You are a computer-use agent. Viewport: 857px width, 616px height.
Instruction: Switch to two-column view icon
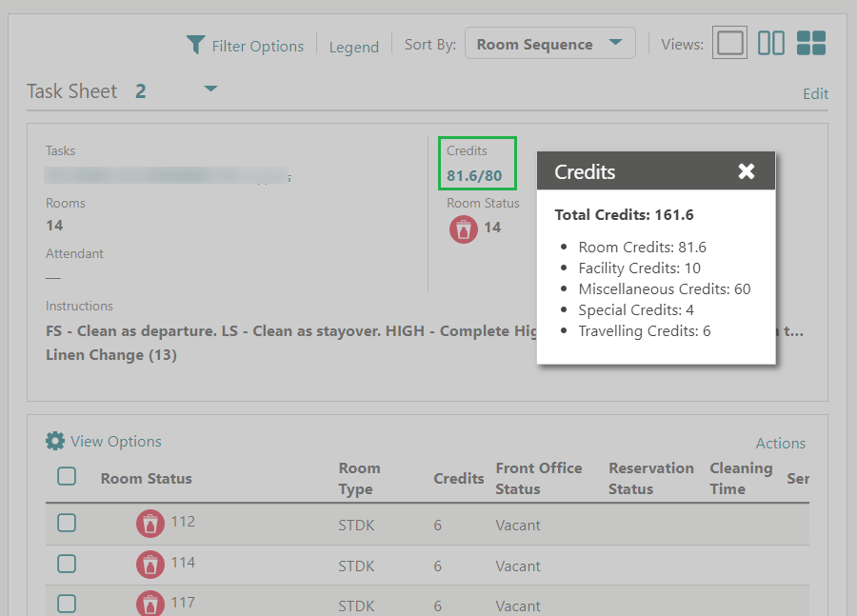tap(771, 43)
